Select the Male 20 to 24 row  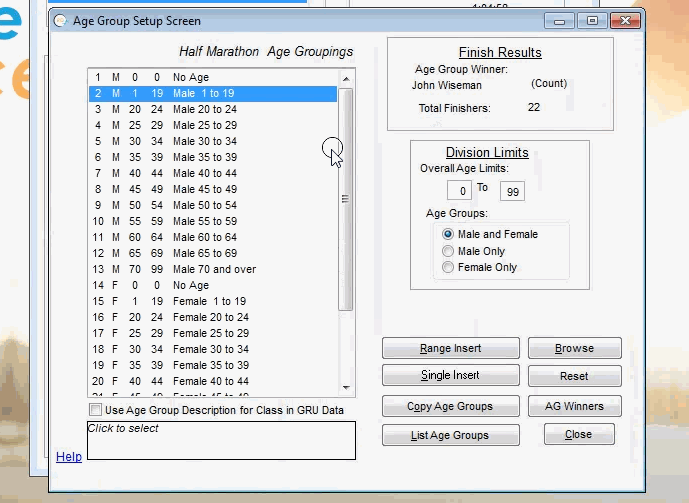213,109
